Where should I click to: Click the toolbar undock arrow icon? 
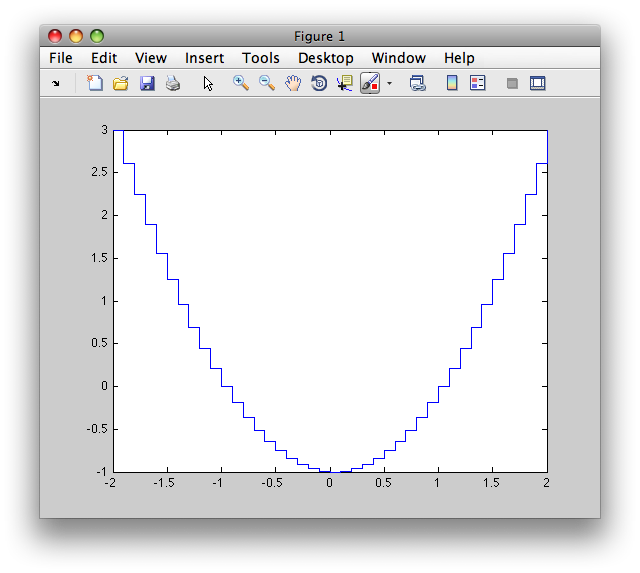click(x=56, y=84)
